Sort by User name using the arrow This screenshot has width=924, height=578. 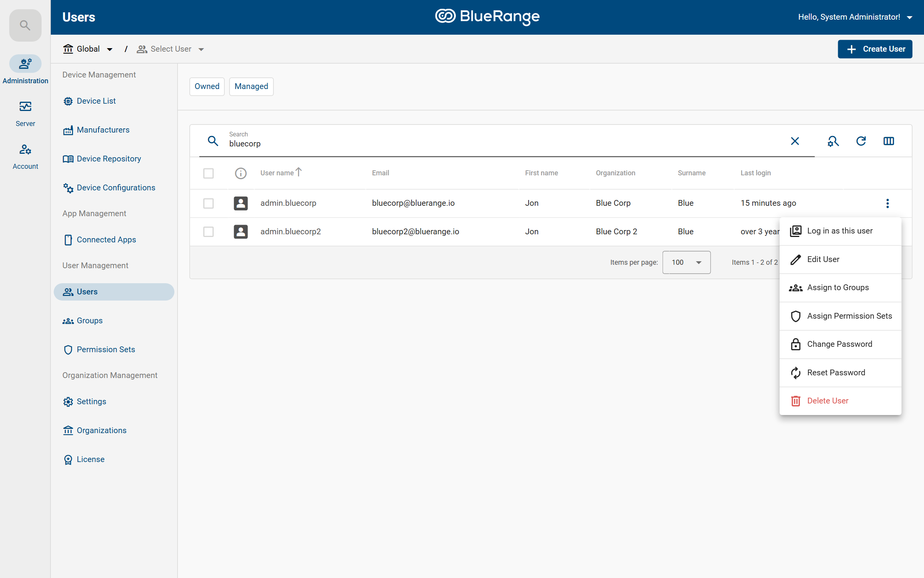298,172
